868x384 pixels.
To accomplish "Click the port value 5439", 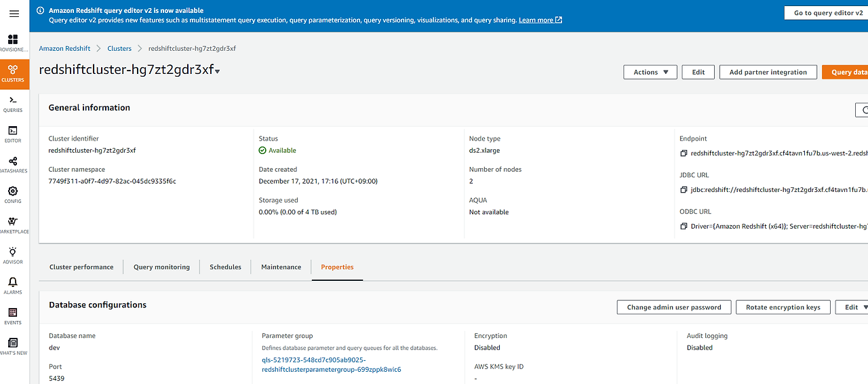I will pyautogui.click(x=57, y=379).
